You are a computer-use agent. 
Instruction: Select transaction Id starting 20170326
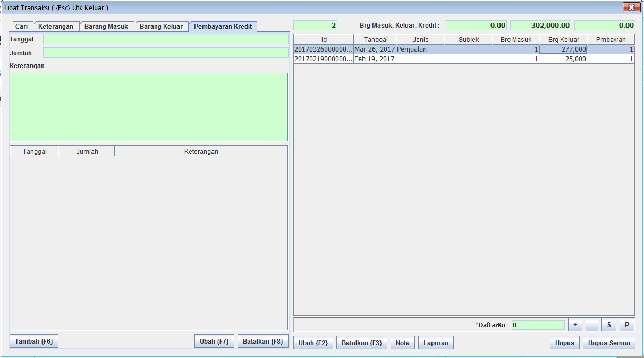(x=324, y=49)
